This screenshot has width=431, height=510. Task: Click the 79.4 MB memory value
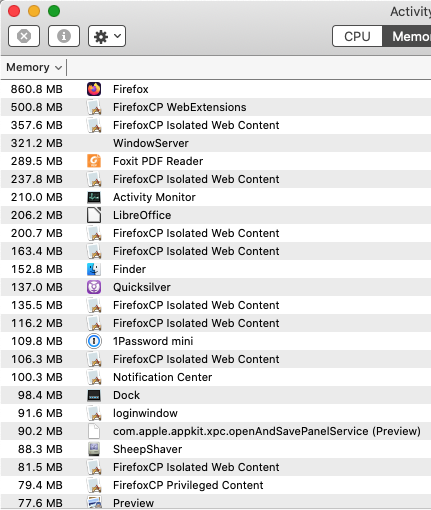click(x=40, y=485)
